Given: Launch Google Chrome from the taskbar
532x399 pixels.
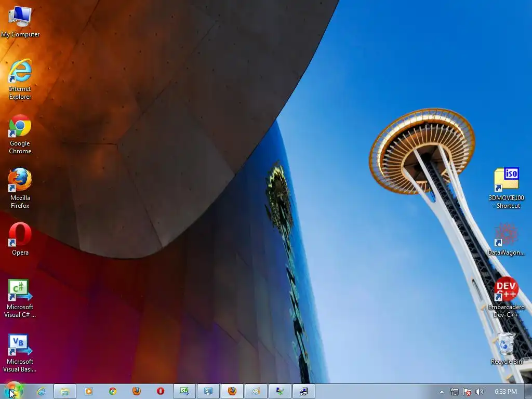Looking at the screenshot, I should (x=113, y=391).
